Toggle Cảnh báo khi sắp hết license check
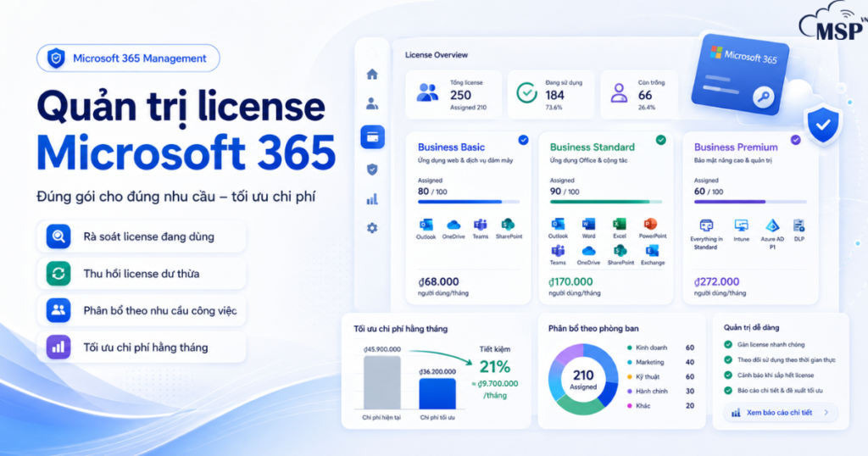This screenshot has height=456, width=868. click(728, 375)
